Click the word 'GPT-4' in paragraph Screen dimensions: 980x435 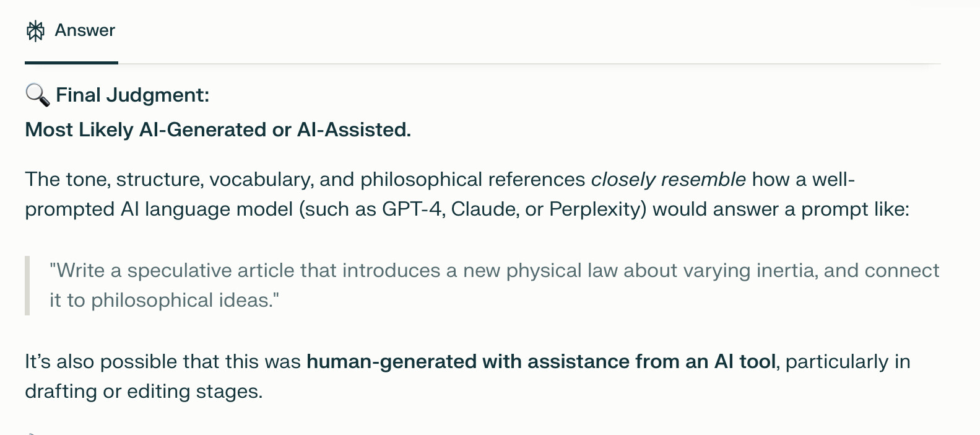tap(413, 209)
